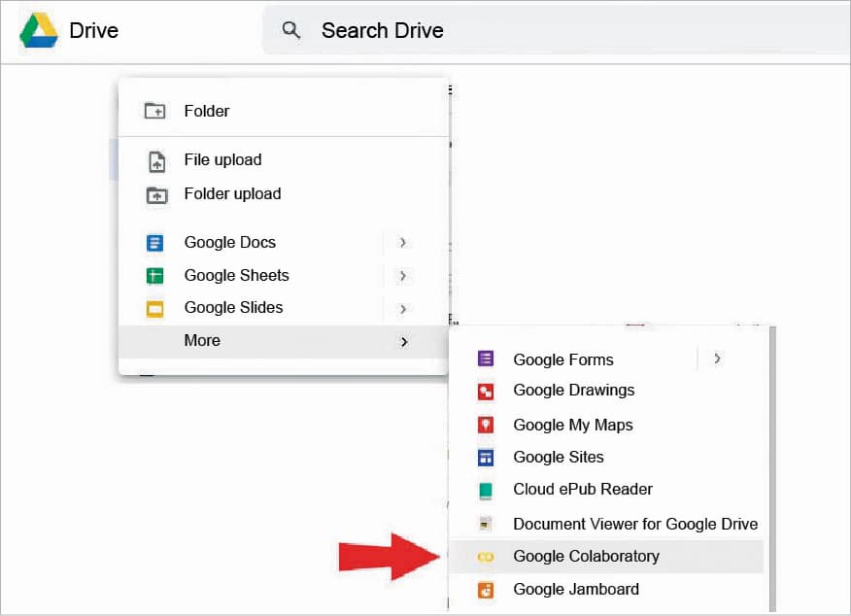Viewport: 851px width, 616px height.
Task: Click the Google Docs blue icon
Action: pos(155,243)
